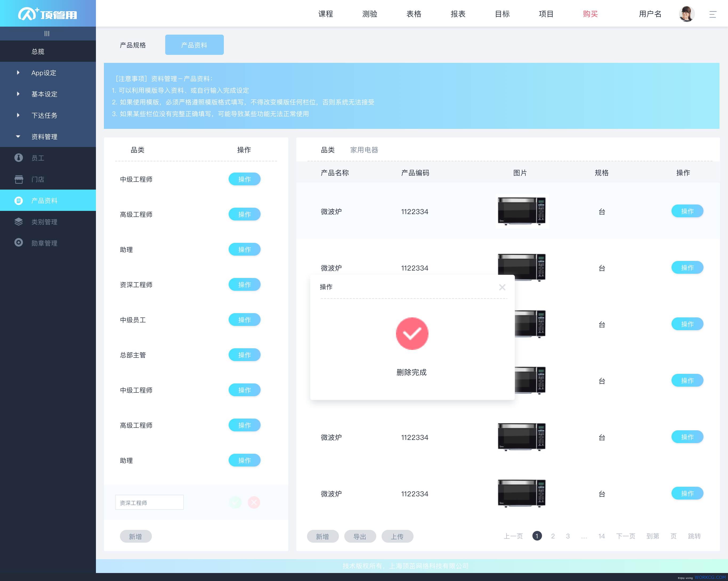Open microwave thumbnail in first product row
The width and height of the screenshot is (728, 581).
pyautogui.click(x=522, y=211)
